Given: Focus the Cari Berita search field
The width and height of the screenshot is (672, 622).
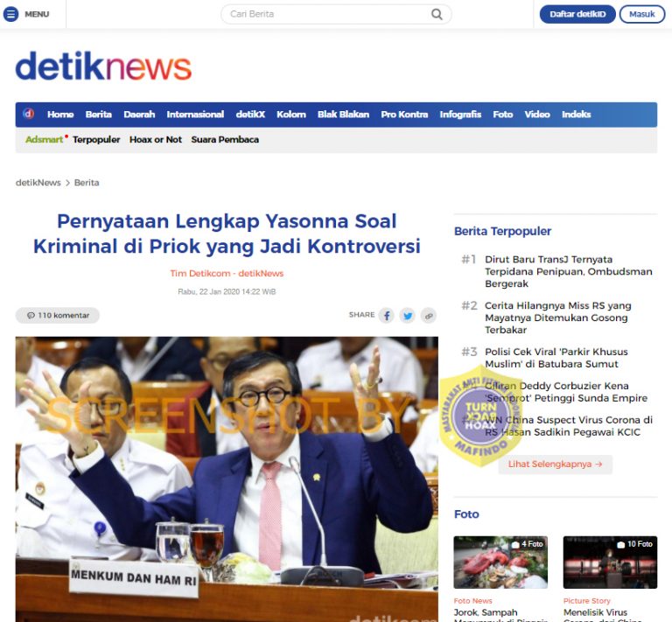Looking at the screenshot, I should [x=336, y=14].
